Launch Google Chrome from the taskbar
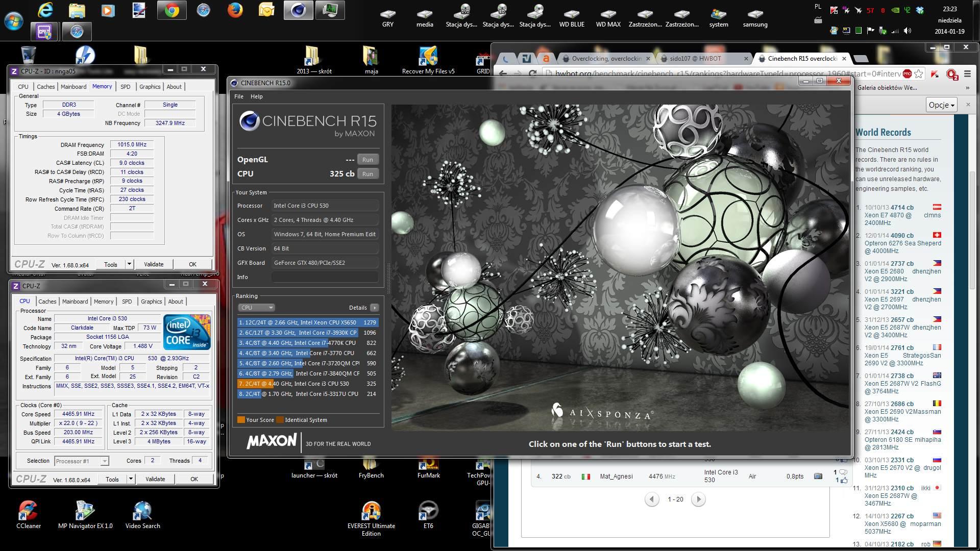 [x=171, y=10]
